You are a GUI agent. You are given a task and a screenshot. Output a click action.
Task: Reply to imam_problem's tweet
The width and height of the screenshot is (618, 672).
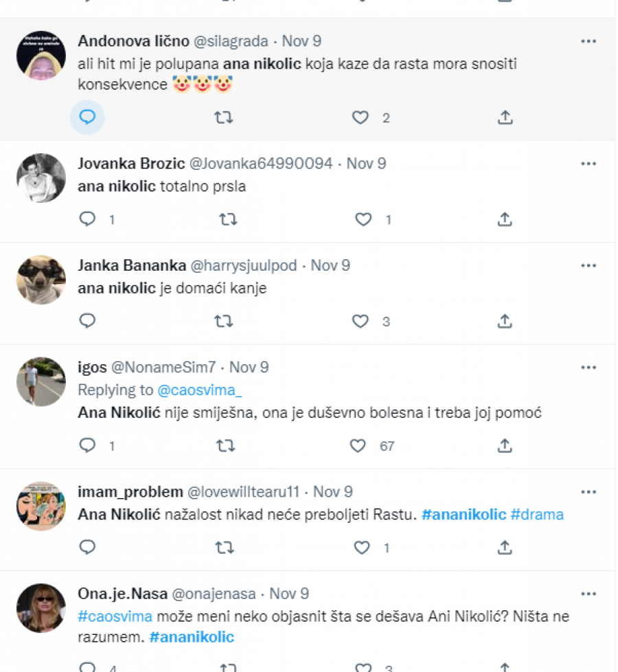[x=87, y=548]
